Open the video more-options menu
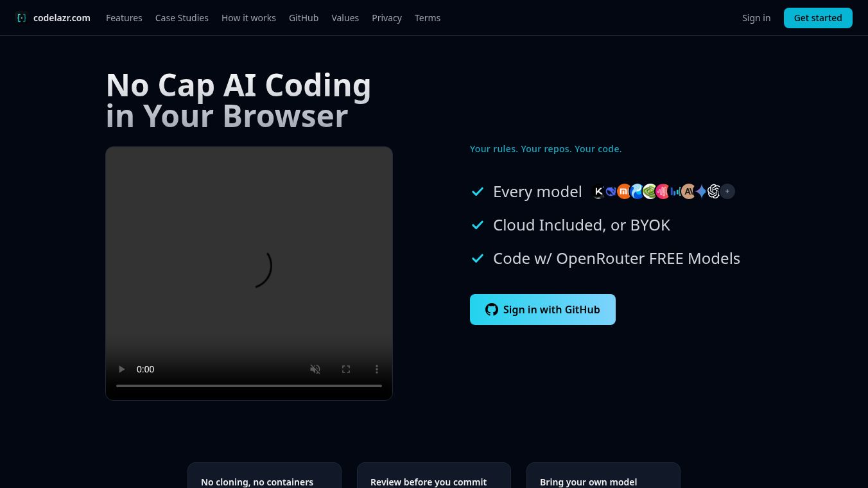Image resolution: width=868 pixels, height=488 pixels. click(377, 369)
